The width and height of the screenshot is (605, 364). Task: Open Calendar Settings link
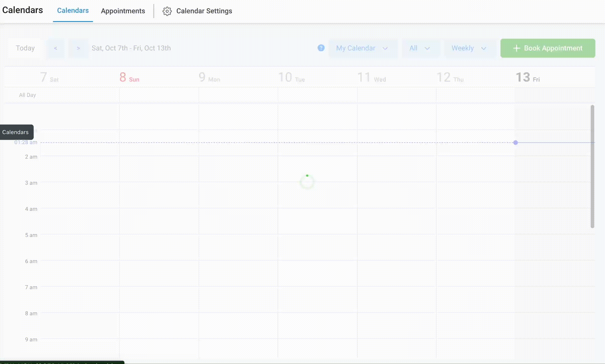click(x=204, y=11)
